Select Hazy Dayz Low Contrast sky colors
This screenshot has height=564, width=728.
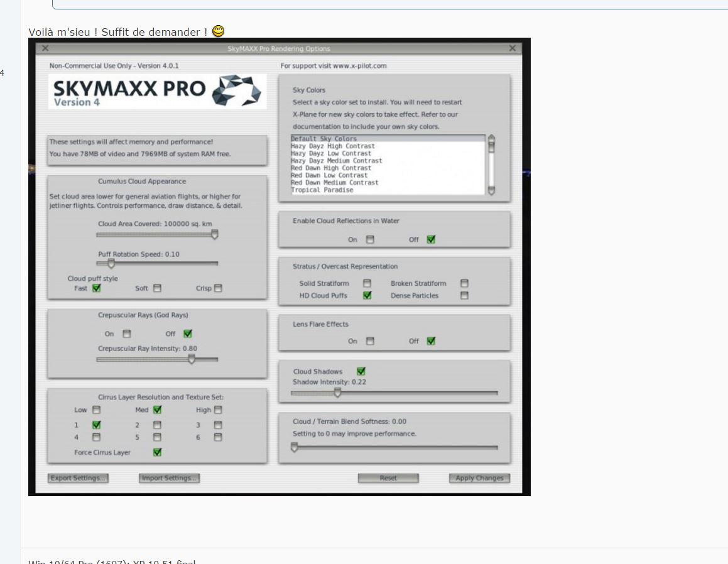pyautogui.click(x=388, y=154)
